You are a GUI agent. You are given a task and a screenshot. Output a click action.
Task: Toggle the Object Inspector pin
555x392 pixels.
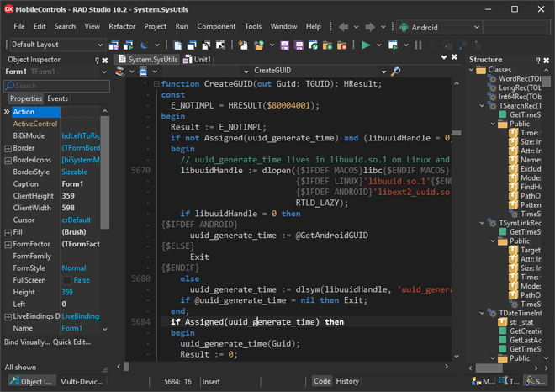pyautogui.click(x=96, y=61)
